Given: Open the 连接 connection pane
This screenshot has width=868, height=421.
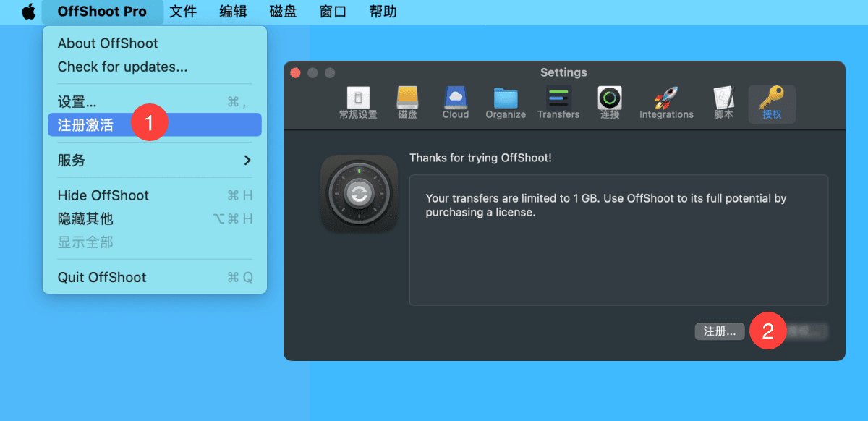Looking at the screenshot, I should click(x=610, y=103).
